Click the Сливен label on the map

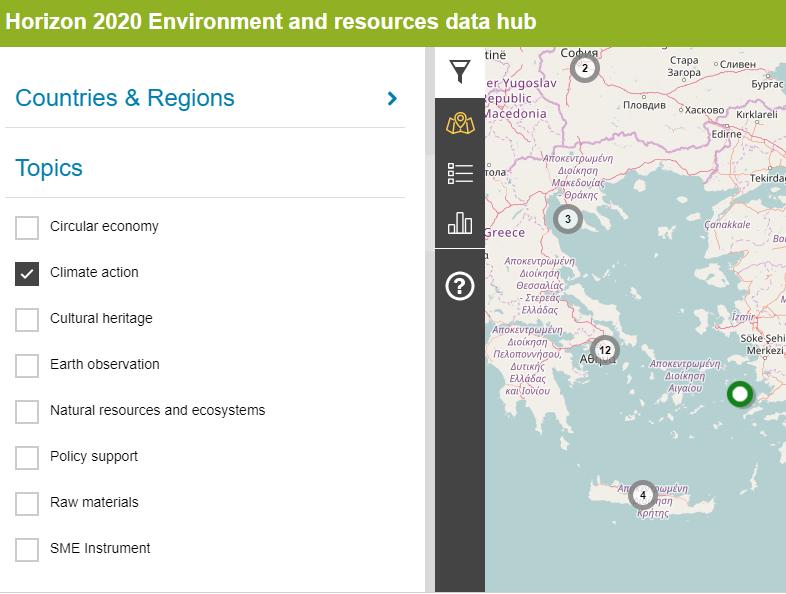pos(737,64)
